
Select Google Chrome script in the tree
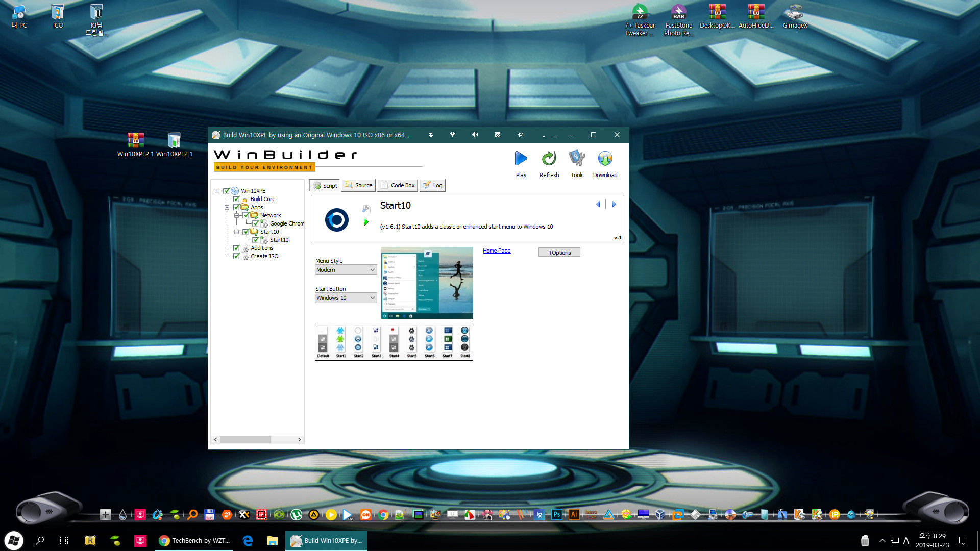point(286,223)
